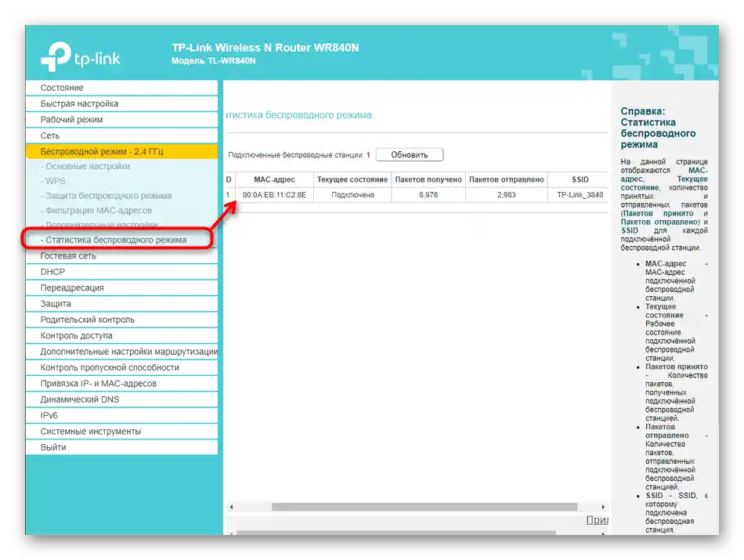744x560 pixels.
Task: Click the router title WR840N header text
Action: (265, 48)
